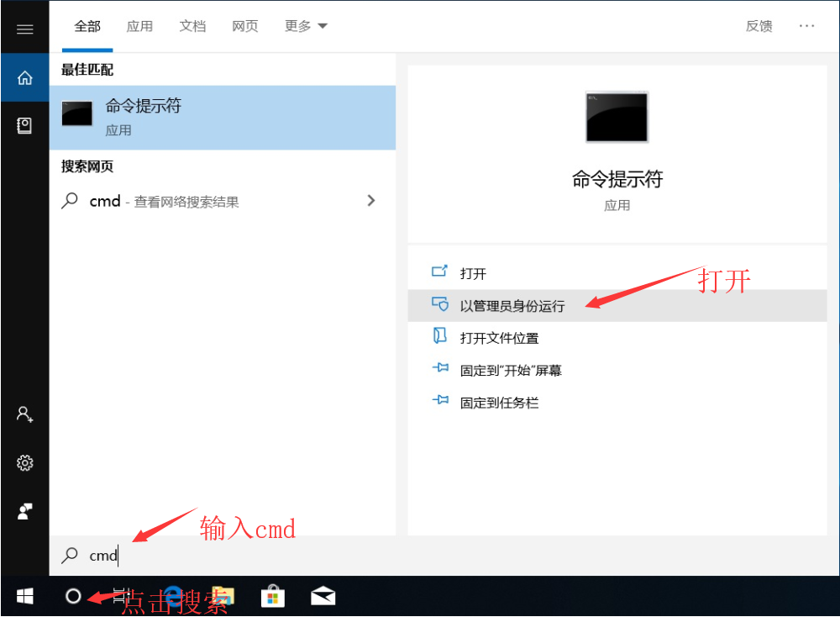Click the 反馈 feedback link
This screenshot has width=840, height=617.
(759, 26)
